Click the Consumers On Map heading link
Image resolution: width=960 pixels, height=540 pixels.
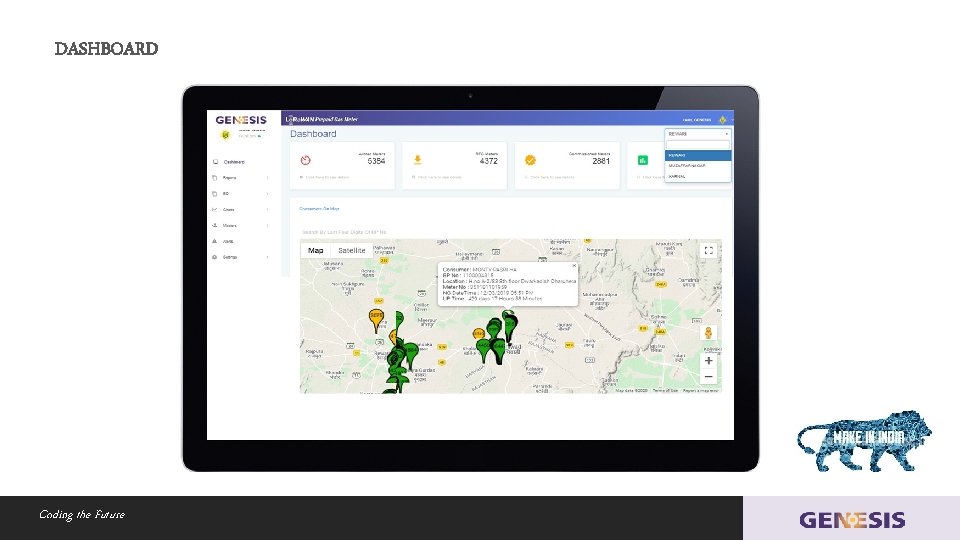tap(319, 209)
